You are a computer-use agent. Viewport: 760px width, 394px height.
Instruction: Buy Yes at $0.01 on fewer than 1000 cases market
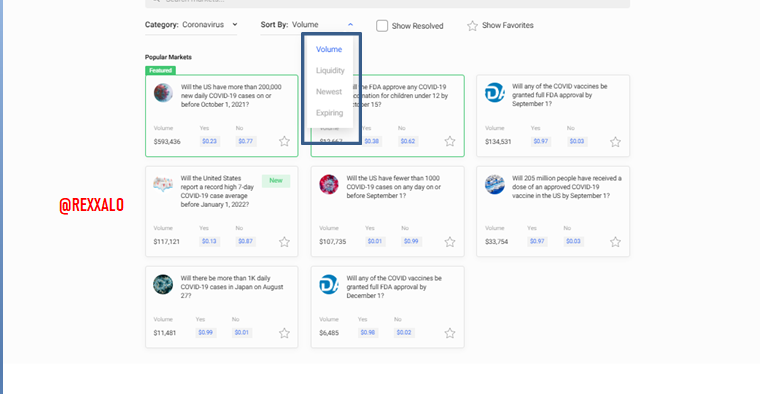point(375,241)
